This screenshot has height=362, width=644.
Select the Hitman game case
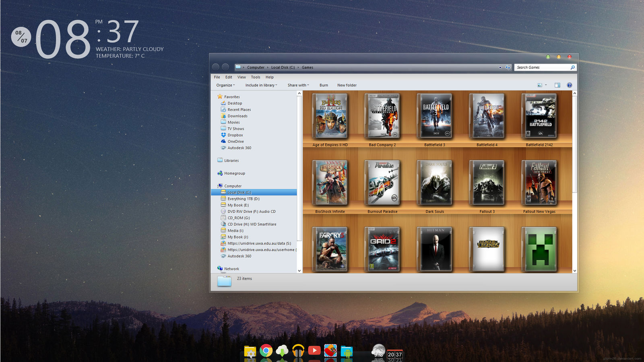435,249
